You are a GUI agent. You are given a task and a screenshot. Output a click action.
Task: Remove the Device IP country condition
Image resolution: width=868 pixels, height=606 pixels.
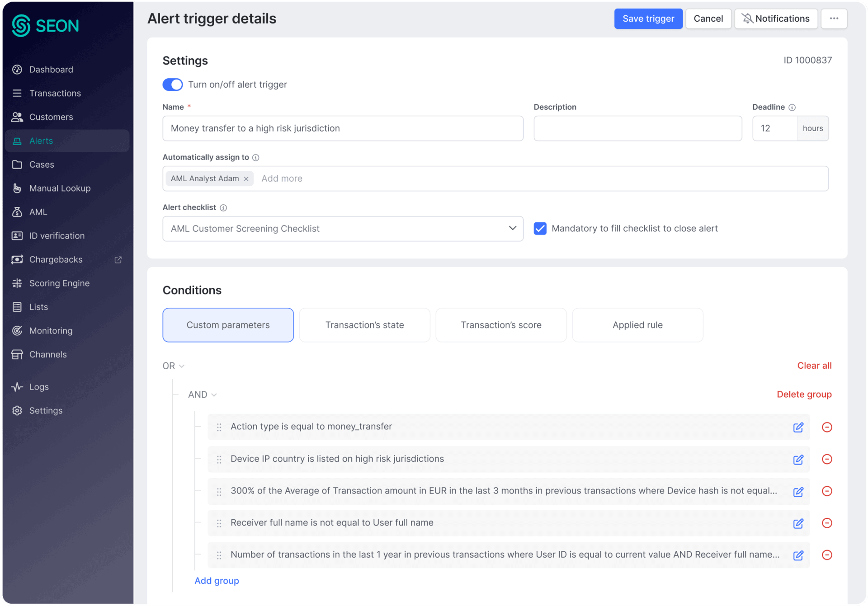click(x=827, y=460)
